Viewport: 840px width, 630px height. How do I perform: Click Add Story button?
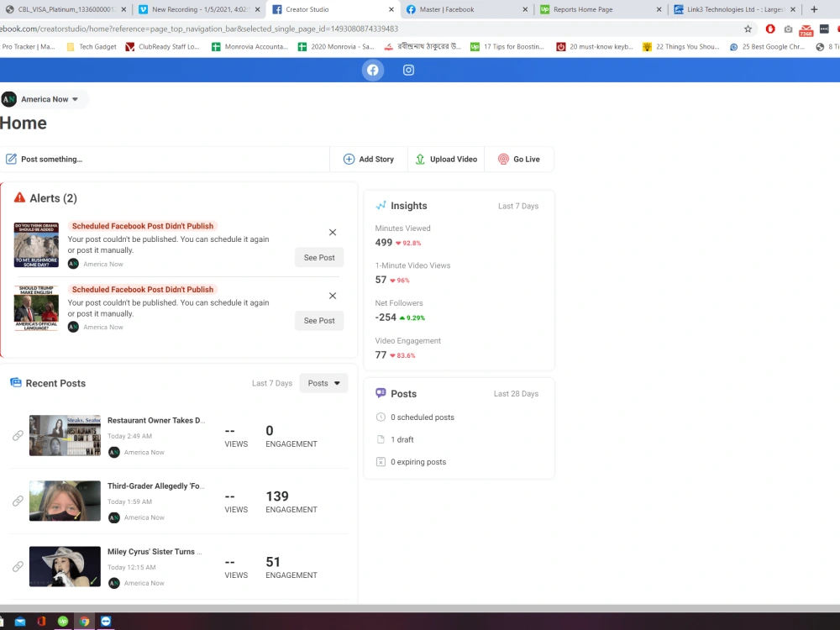tap(369, 159)
